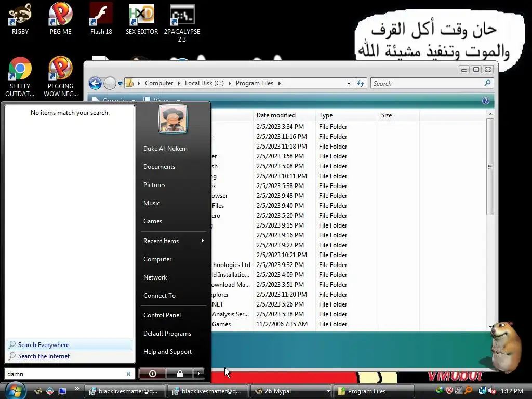Click the Start menu power button
Viewport: 532px width, 399px height.
(x=152, y=374)
